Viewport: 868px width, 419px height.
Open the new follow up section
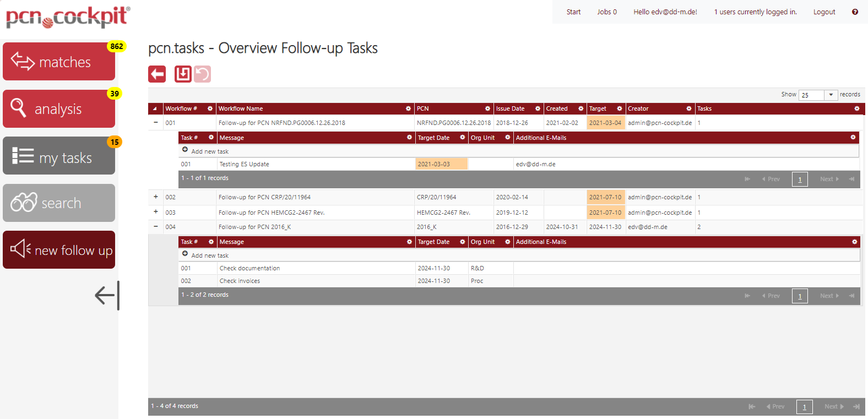(59, 250)
